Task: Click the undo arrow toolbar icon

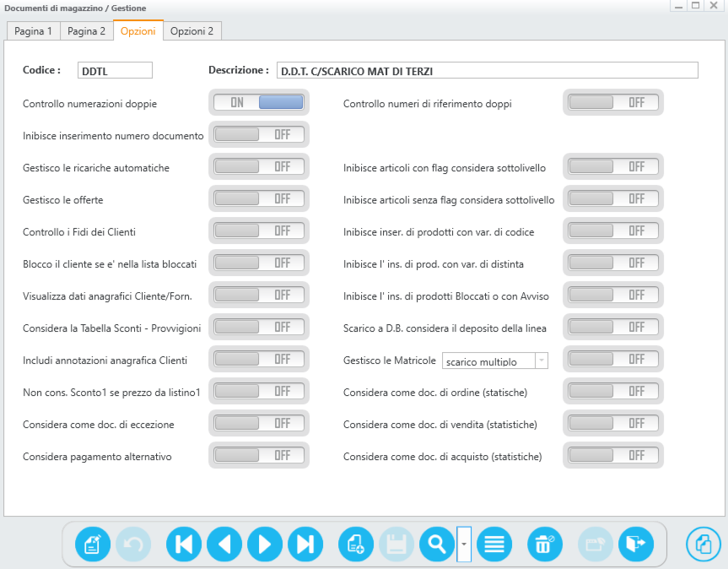Action: pos(133,544)
